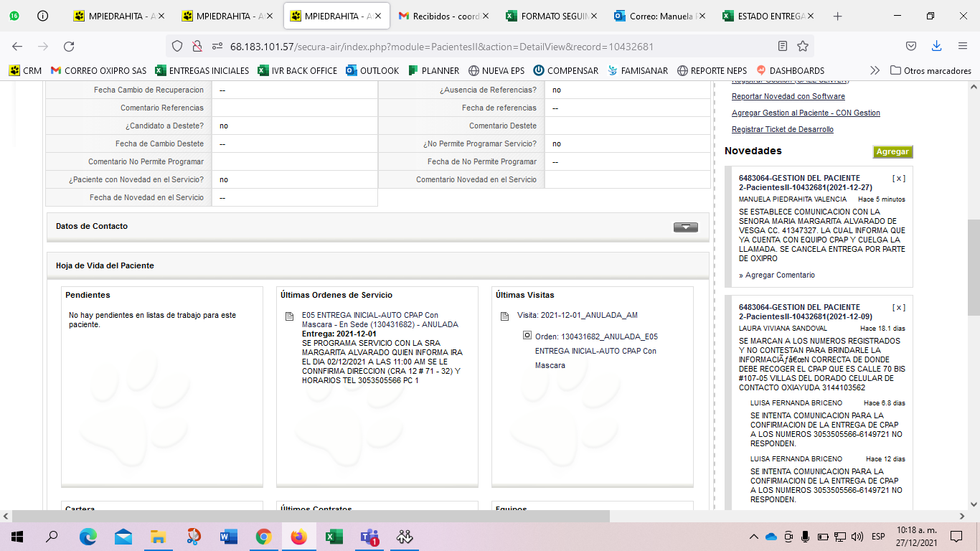Viewport: 980px width, 551px height.
Task: Open the Mail app from taskbar
Action: (123, 536)
